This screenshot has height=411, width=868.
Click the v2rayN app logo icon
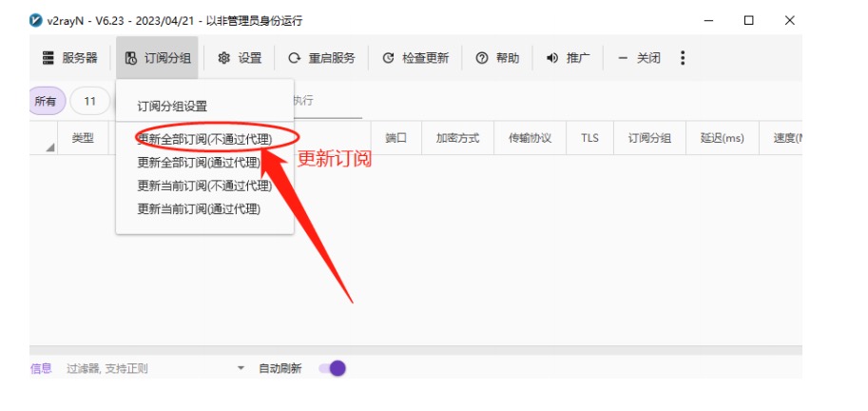click(36, 21)
